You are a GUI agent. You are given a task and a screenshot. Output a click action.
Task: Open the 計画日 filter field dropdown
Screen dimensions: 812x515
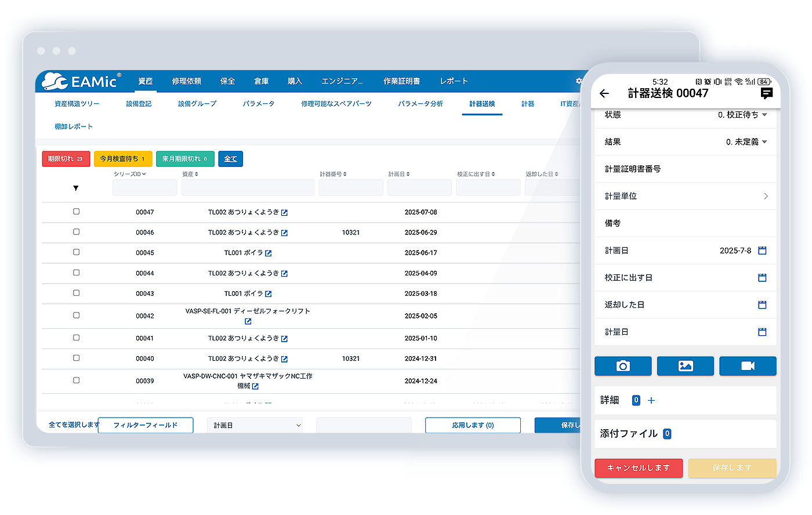coord(255,425)
